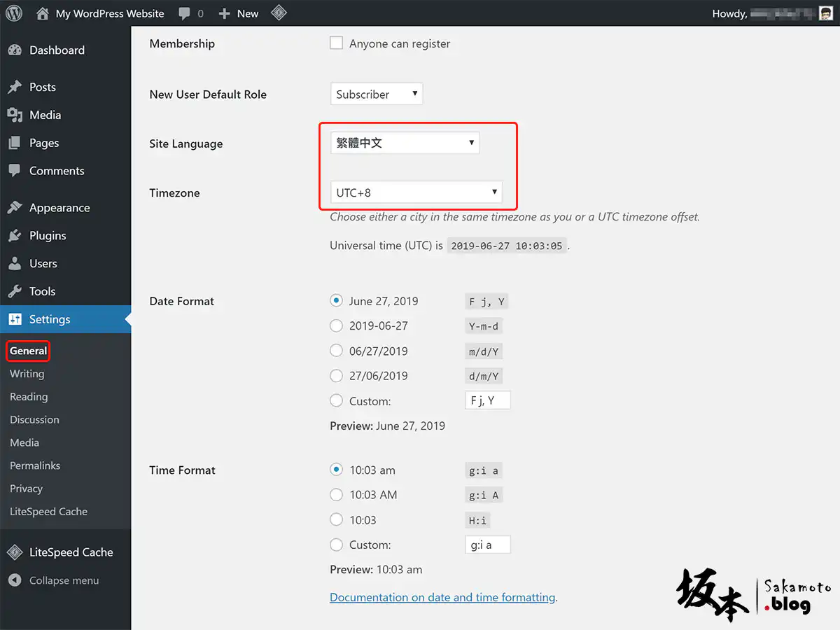The height and width of the screenshot is (630, 840).
Task: Open Documentation on date and time formatting
Action: point(442,598)
